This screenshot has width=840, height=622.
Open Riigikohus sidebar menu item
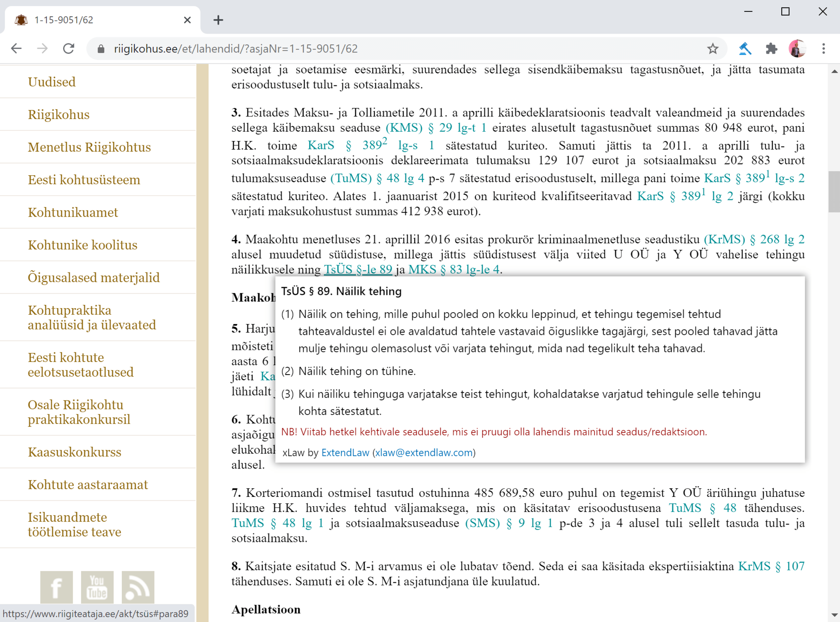(59, 114)
